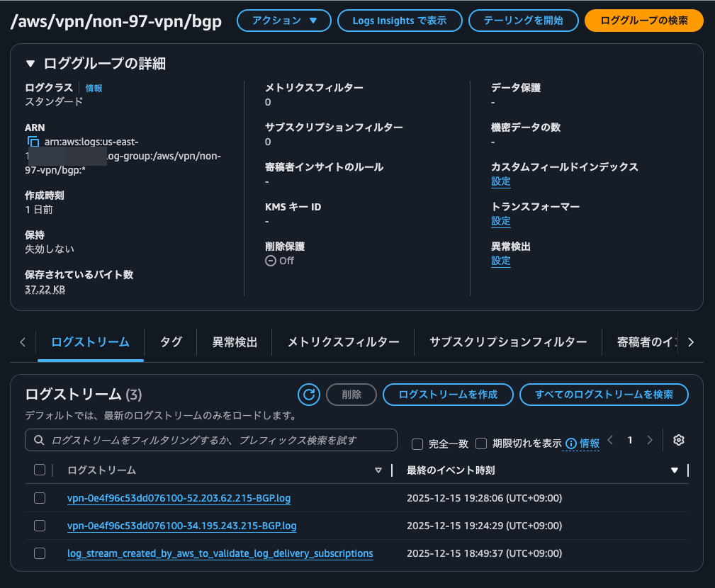Click the ログストリームを作成 button
The image size is (715, 588).
pos(448,395)
